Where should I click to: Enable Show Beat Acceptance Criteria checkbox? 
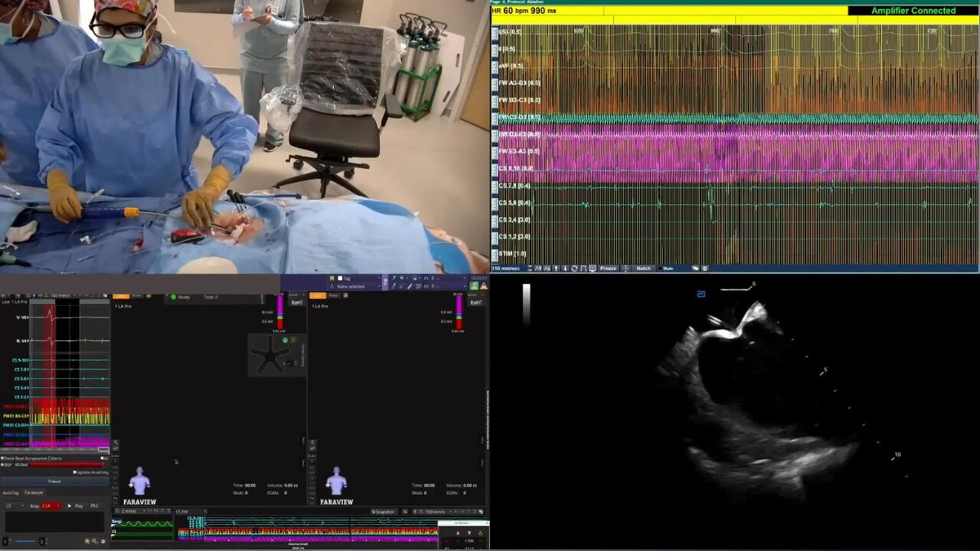point(2,458)
